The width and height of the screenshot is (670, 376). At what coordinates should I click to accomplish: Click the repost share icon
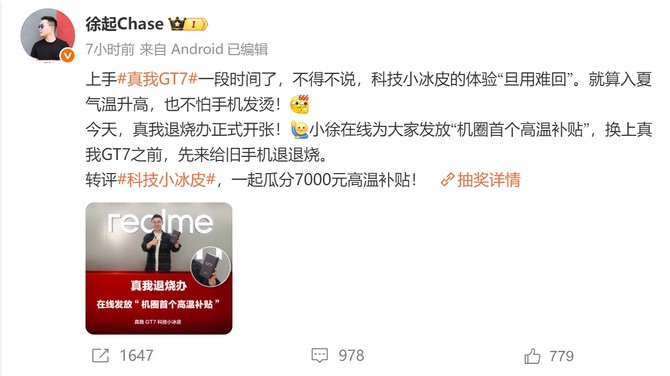pos(101,355)
